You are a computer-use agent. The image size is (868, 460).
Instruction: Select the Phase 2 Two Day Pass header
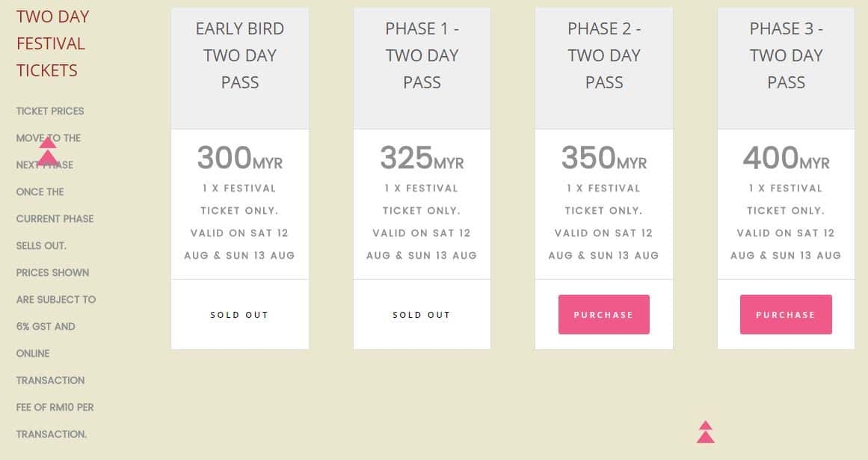click(x=604, y=55)
